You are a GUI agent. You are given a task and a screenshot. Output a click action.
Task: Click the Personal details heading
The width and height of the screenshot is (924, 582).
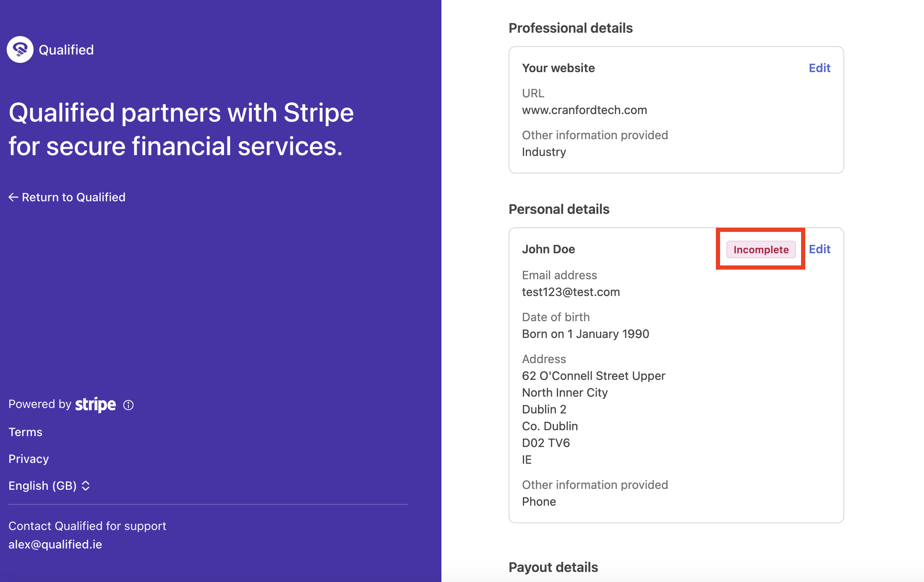559,209
